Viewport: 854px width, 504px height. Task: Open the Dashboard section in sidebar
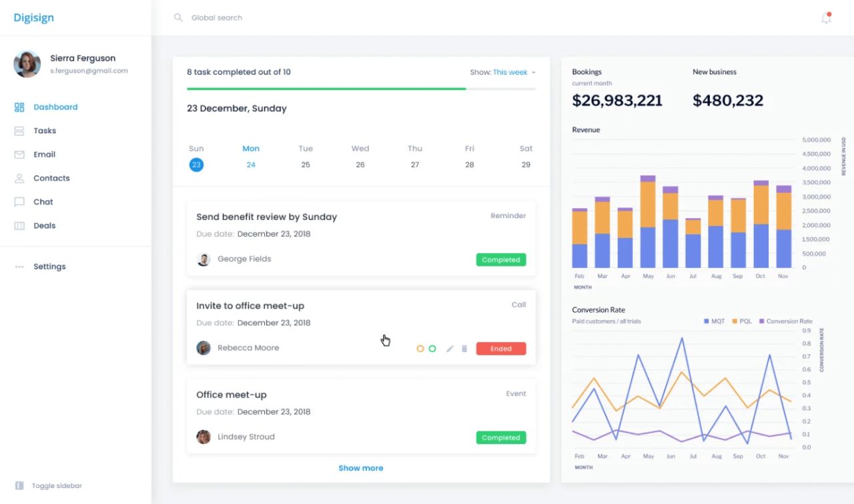(x=55, y=107)
